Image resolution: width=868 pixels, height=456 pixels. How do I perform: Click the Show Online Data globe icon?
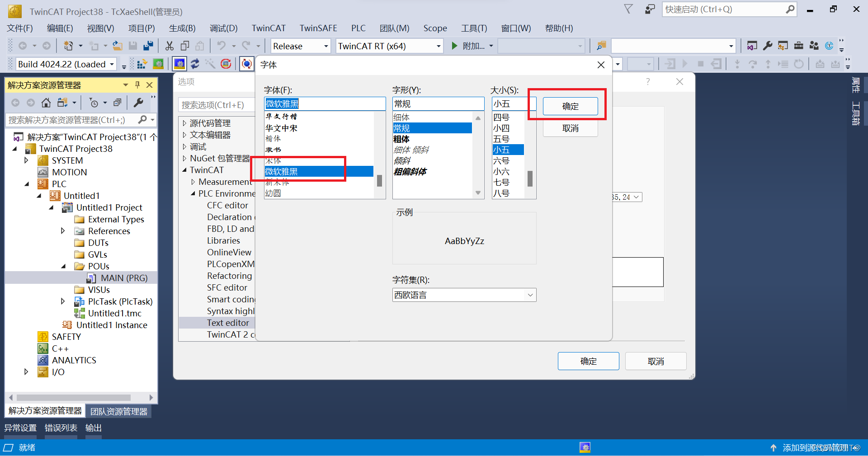point(246,64)
